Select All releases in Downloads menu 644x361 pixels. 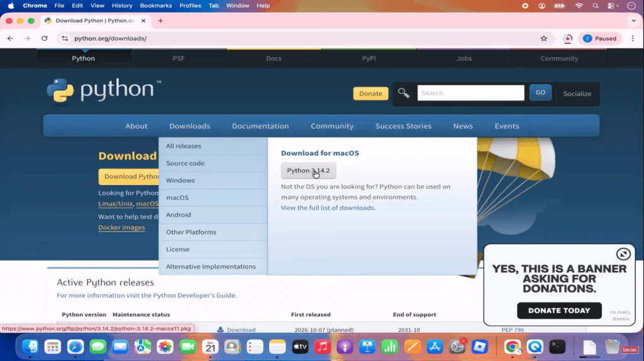click(213, 146)
